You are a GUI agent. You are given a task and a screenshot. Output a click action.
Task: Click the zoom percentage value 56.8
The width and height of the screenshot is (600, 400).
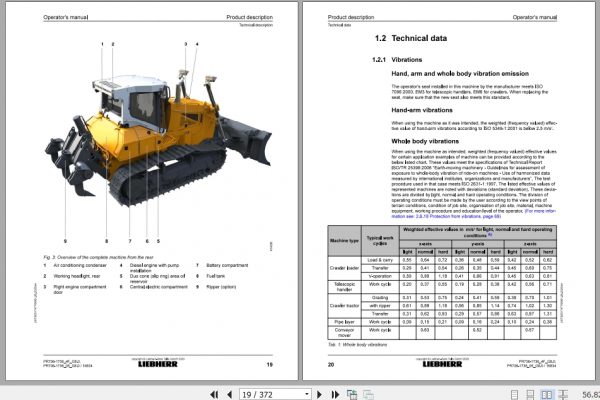[591, 394]
